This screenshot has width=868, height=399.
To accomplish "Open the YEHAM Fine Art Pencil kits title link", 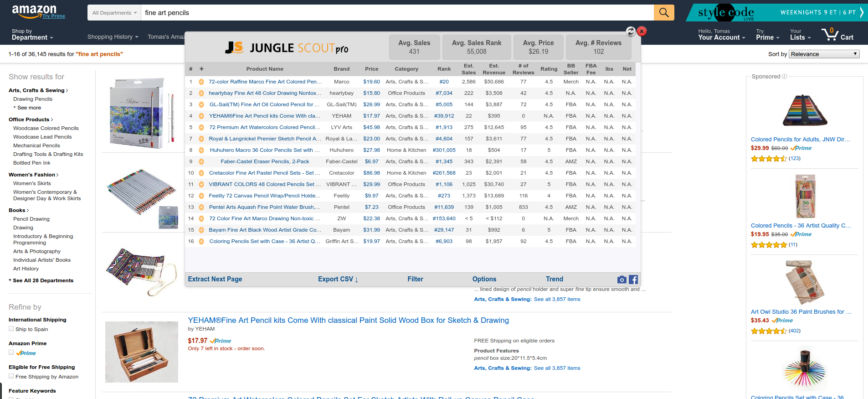I will point(348,320).
